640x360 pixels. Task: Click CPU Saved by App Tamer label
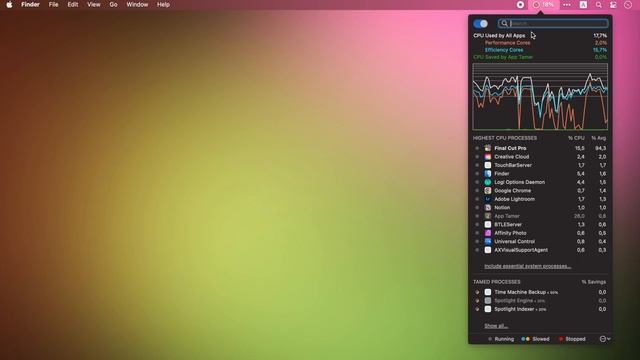[x=503, y=57]
